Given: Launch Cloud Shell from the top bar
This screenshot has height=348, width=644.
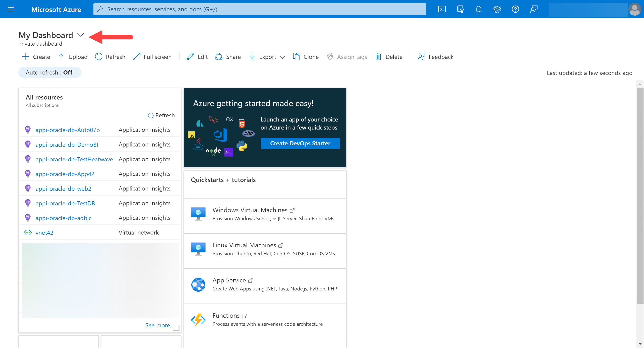Looking at the screenshot, I should [x=442, y=9].
